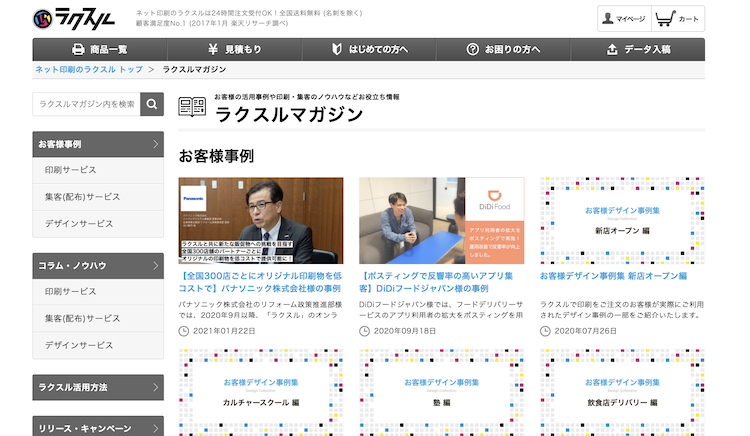Click the 2020年09月18日 date text
The width and height of the screenshot is (750, 436).
[x=405, y=331]
